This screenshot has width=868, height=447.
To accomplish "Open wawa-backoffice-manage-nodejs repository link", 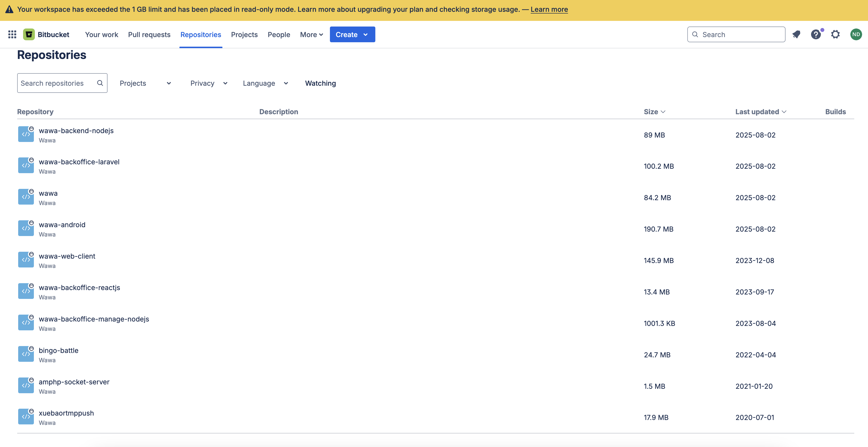I will pos(94,319).
